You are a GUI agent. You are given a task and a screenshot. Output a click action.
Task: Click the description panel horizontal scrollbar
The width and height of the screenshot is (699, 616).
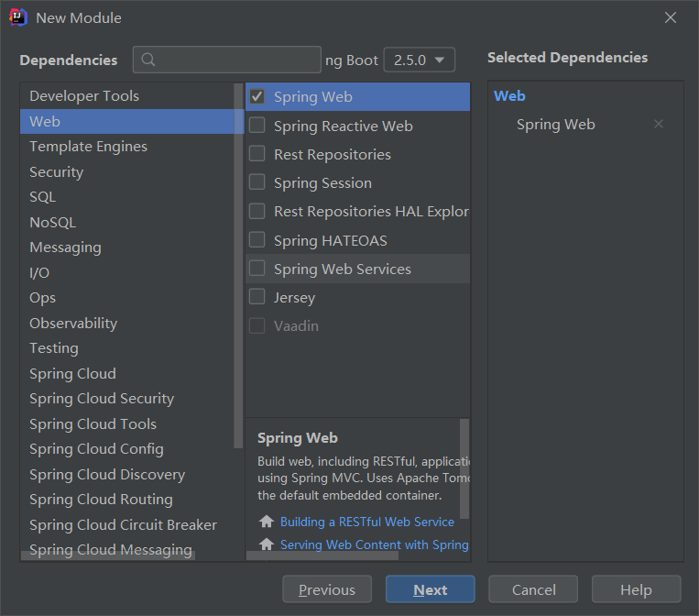click(322, 555)
